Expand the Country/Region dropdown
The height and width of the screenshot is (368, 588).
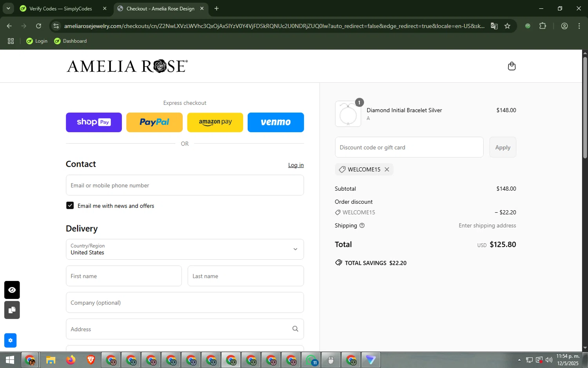tap(185, 249)
